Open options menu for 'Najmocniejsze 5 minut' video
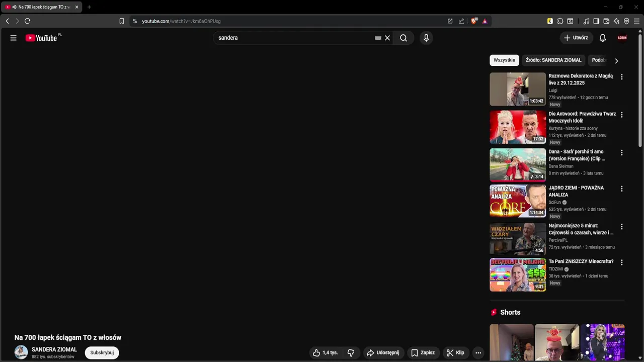 point(621,227)
